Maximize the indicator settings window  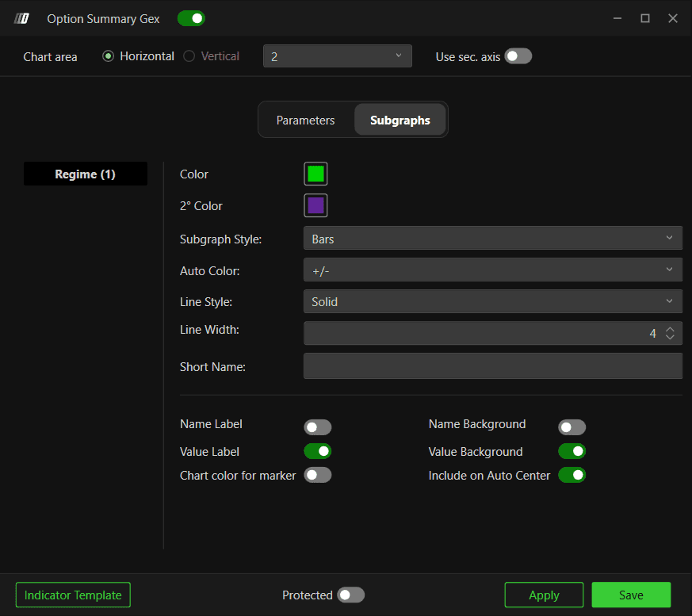click(x=645, y=18)
